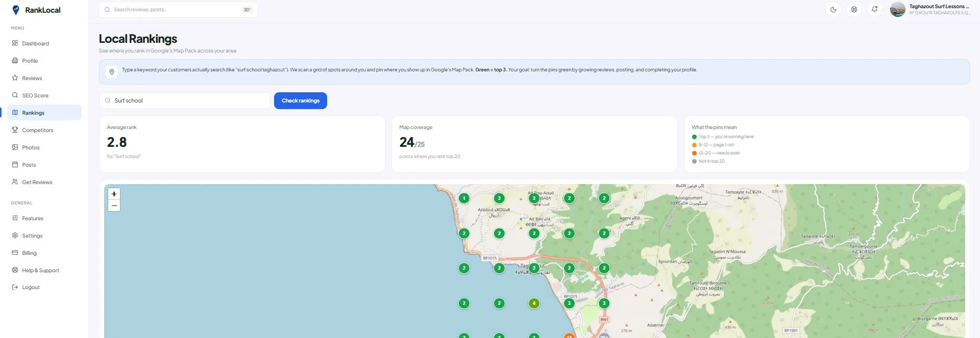The image size is (980, 338).
Task: Zoom out on the map
Action: 114,205
